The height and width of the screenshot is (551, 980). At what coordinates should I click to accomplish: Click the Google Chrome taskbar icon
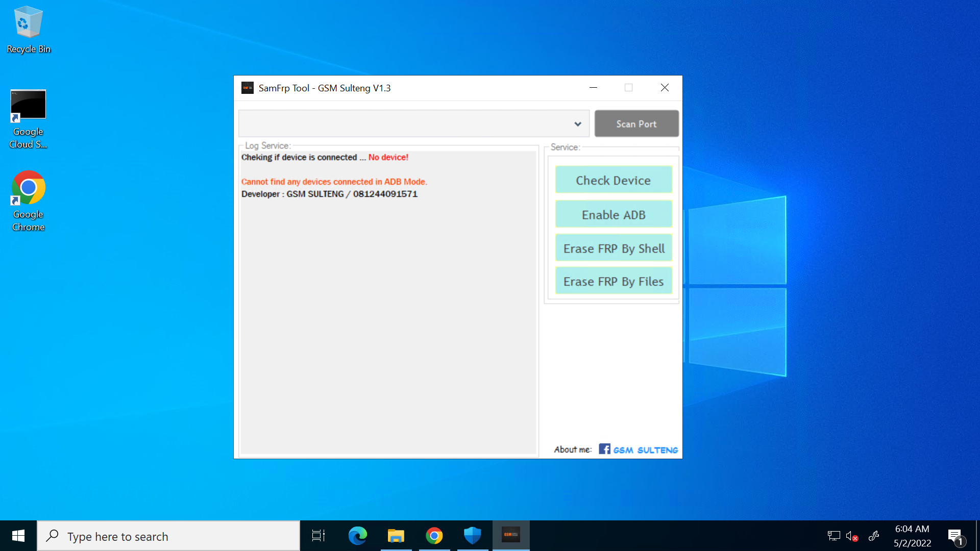coord(434,536)
